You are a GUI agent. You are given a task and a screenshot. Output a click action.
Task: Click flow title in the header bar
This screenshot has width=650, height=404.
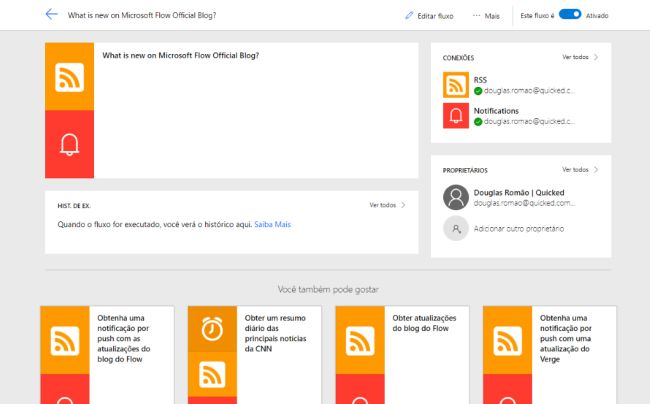pos(142,15)
